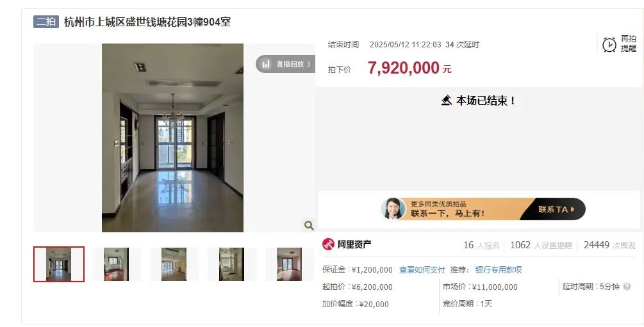Open 银行专用款项 link

tap(499, 270)
